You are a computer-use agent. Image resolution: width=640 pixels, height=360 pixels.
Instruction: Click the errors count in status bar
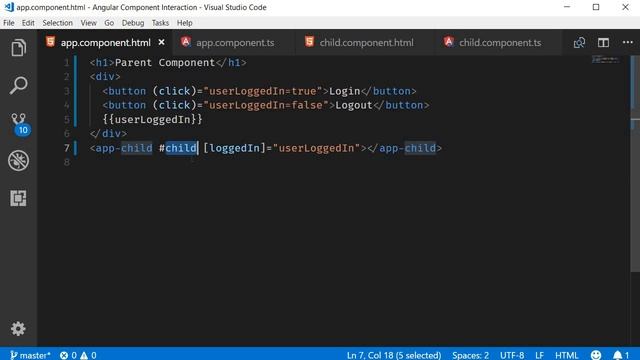click(x=68, y=355)
